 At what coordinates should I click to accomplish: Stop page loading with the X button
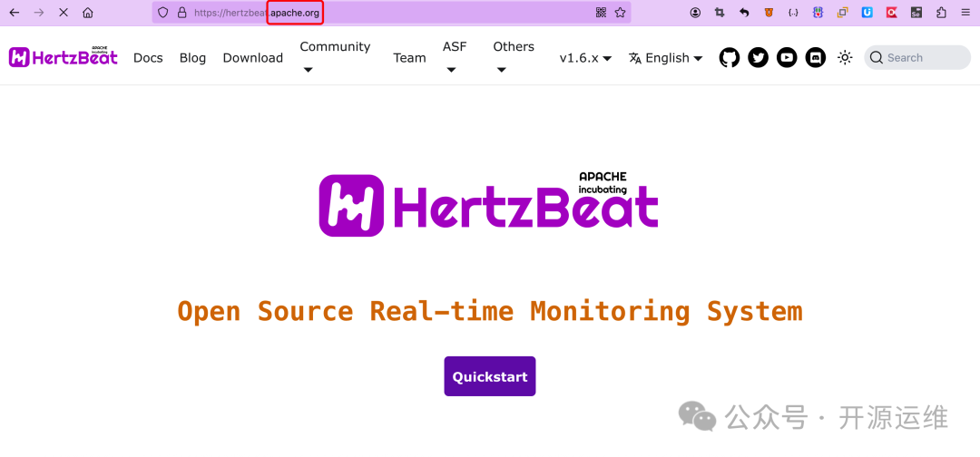coord(64,13)
